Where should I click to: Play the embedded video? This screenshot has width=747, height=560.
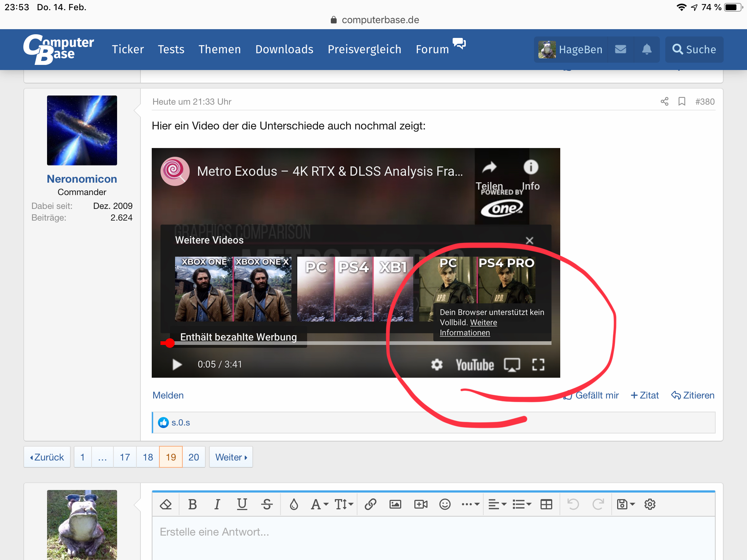[177, 365]
